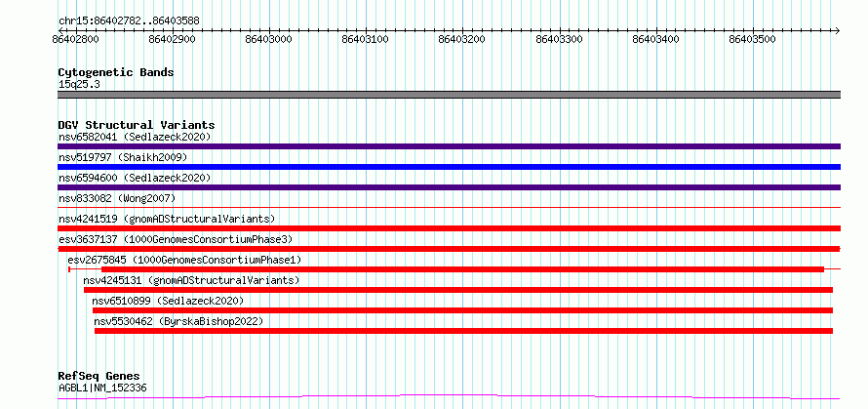Select the blue nsv519797 (Shaikh2009) variant bar

click(449, 167)
